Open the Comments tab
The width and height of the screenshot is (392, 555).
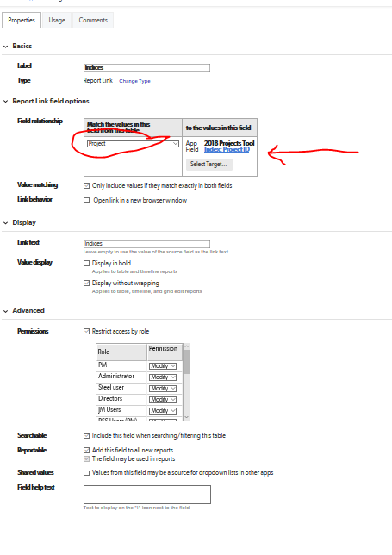[93, 20]
